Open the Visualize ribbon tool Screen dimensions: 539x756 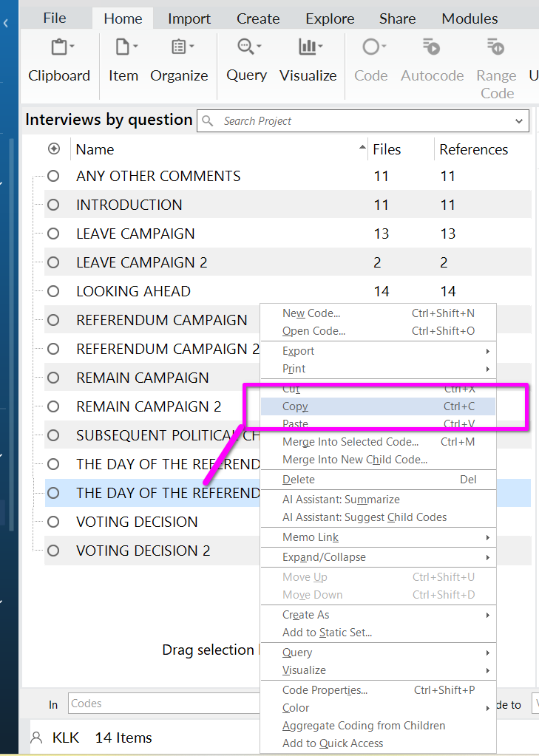[x=308, y=59]
